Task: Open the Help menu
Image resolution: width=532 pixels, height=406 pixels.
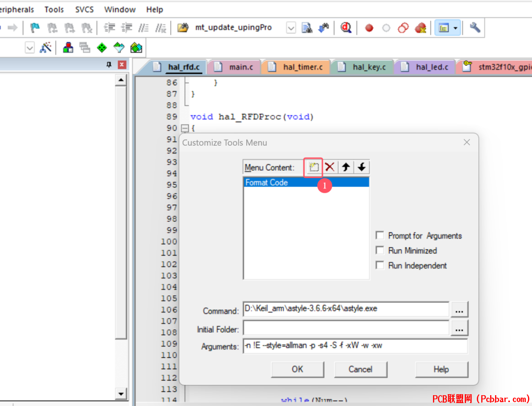Action: [x=155, y=9]
